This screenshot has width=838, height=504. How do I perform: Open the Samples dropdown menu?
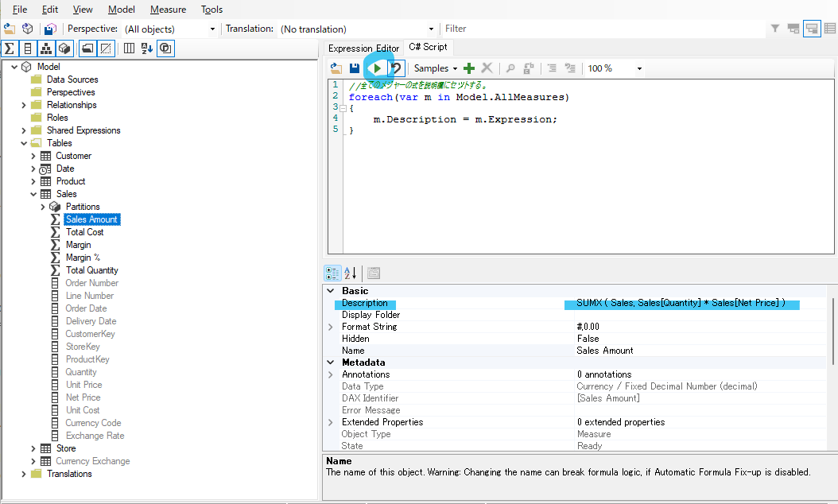436,68
